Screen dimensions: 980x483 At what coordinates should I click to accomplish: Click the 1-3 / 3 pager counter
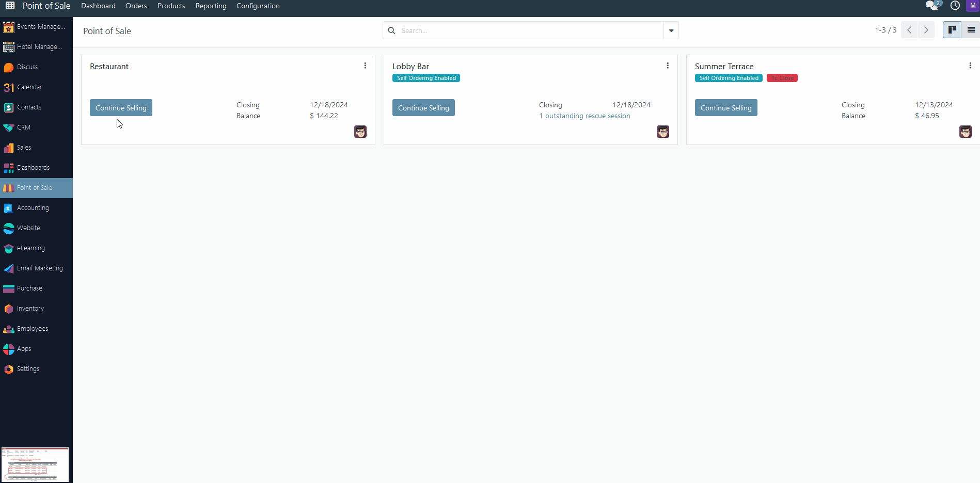tap(886, 30)
